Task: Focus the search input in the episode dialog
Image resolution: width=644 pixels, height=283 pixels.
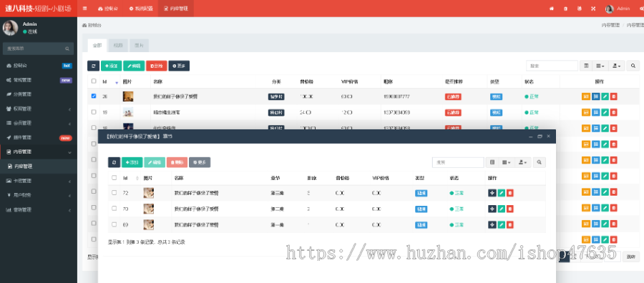Action: click(x=458, y=162)
